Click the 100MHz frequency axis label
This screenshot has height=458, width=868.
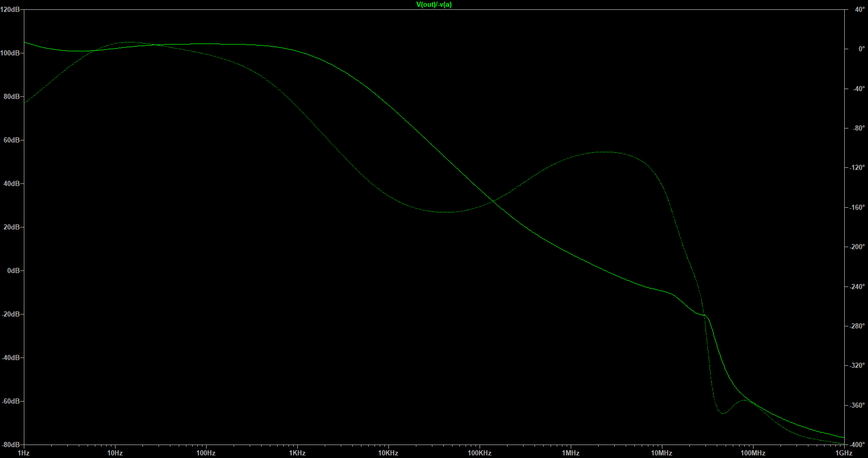pos(753,453)
